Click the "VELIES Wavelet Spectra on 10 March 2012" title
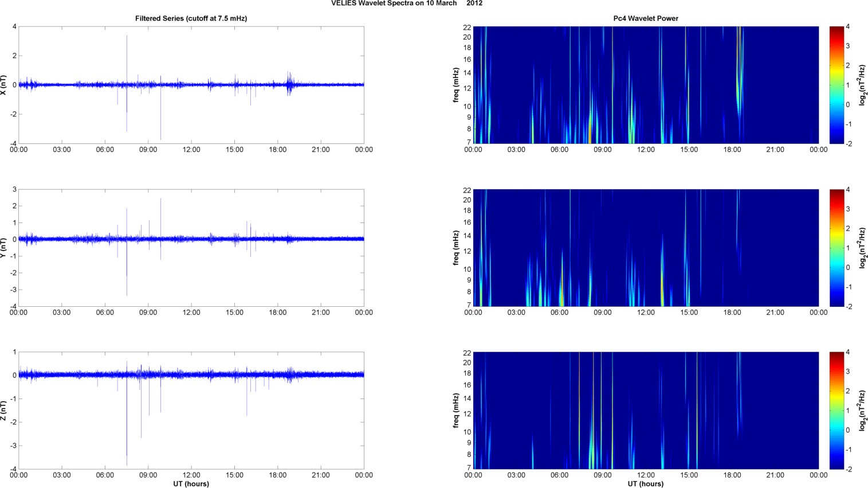 (x=407, y=3)
